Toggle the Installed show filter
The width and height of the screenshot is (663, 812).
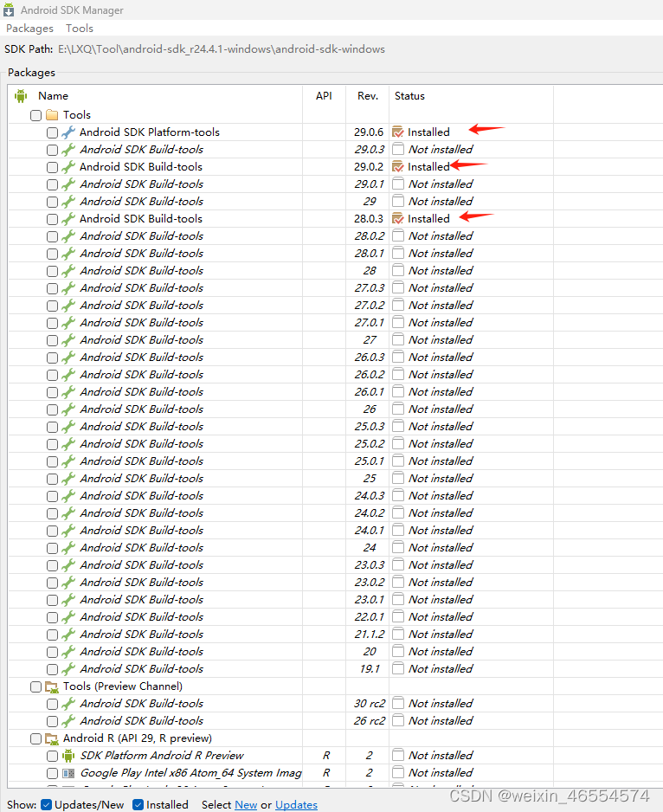click(x=138, y=804)
